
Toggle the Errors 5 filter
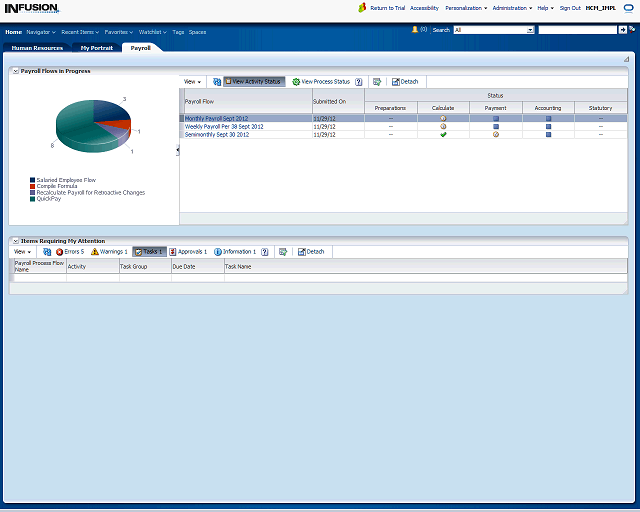click(x=70, y=252)
